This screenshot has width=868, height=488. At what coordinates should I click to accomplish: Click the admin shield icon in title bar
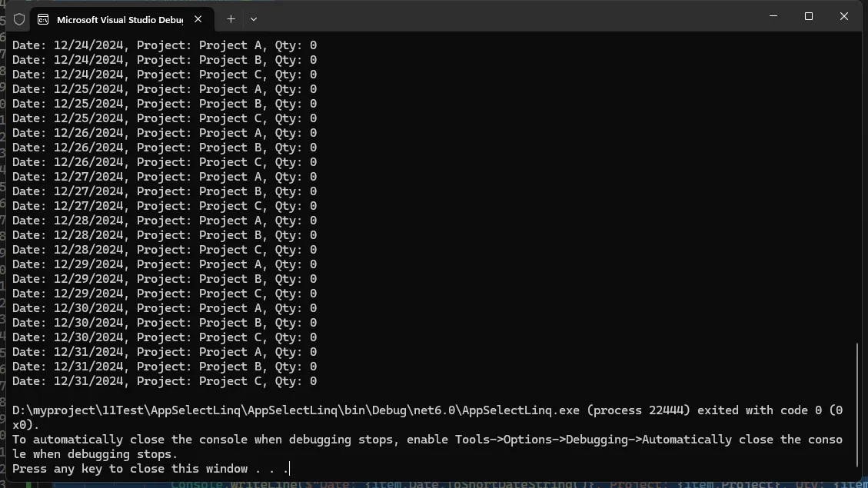[x=19, y=19]
